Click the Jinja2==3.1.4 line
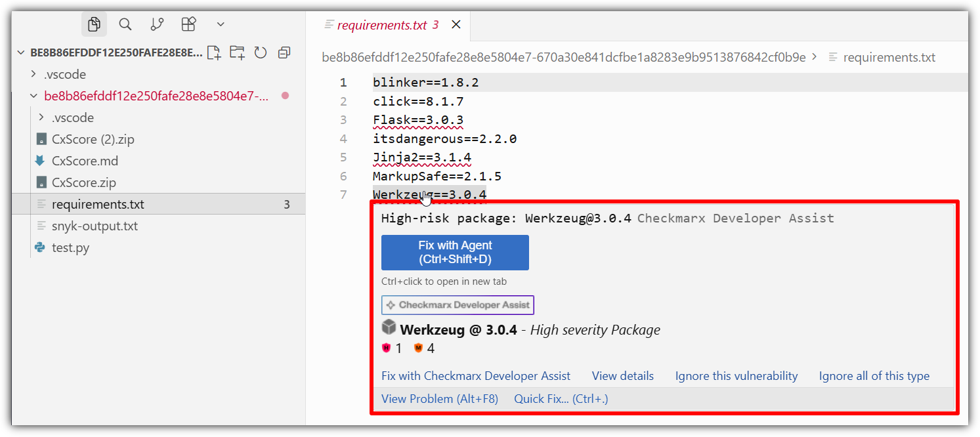Viewport: 980px width, 437px height. point(421,157)
